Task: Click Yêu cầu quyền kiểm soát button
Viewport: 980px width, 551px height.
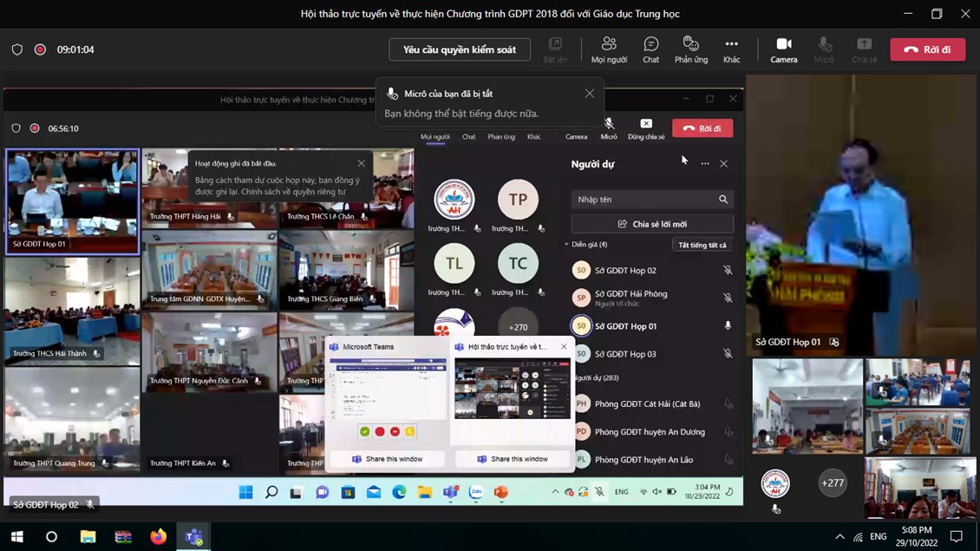Action: pyautogui.click(x=459, y=49)
